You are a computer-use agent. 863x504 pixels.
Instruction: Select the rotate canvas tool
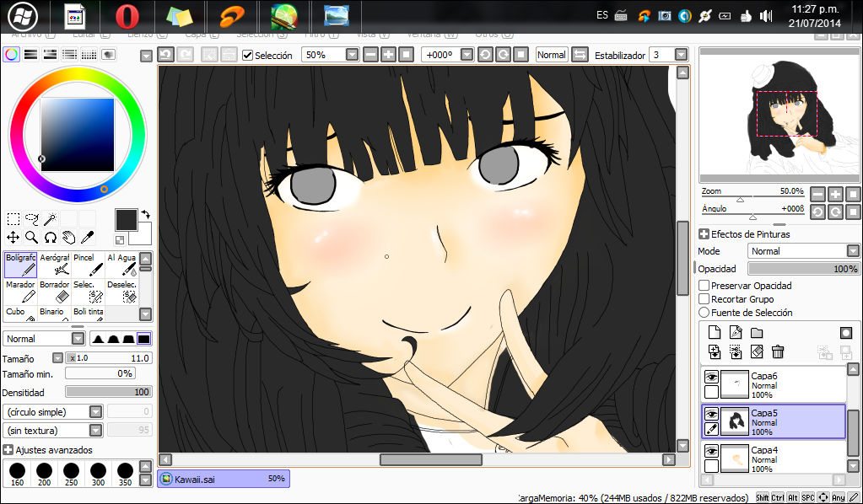pyautogui.click(x=50, y=238)
